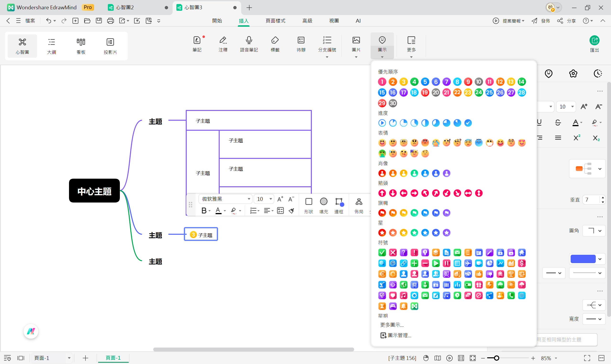
Task: Switch to the 心智圖2 document tab
Action: tap(125, 7)
